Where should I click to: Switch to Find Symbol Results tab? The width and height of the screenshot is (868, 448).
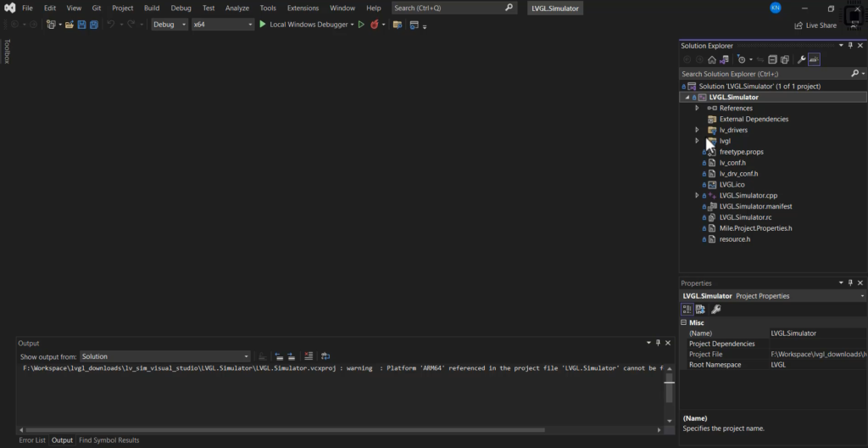pyautogui.click(x=109, y=440)
